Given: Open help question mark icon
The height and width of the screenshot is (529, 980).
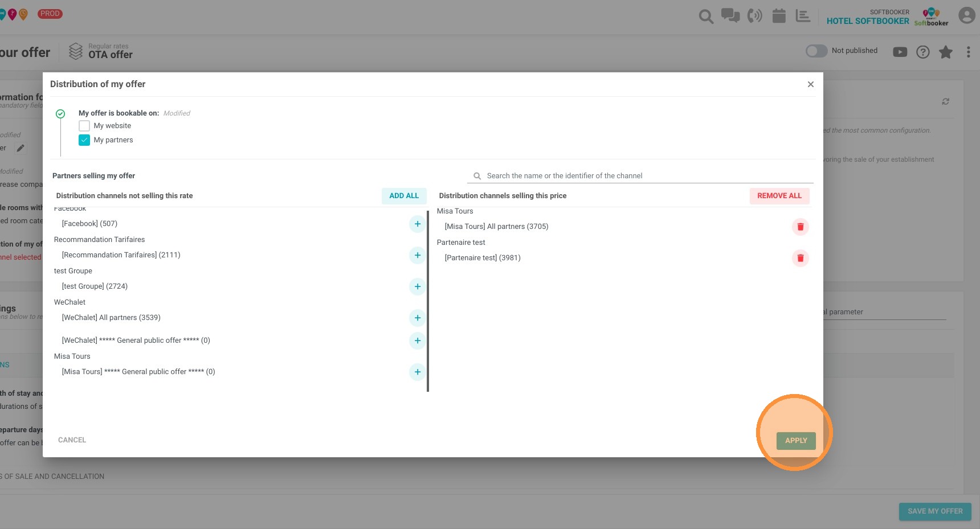Looking at the screenshot, I should [x=923, y=52].
